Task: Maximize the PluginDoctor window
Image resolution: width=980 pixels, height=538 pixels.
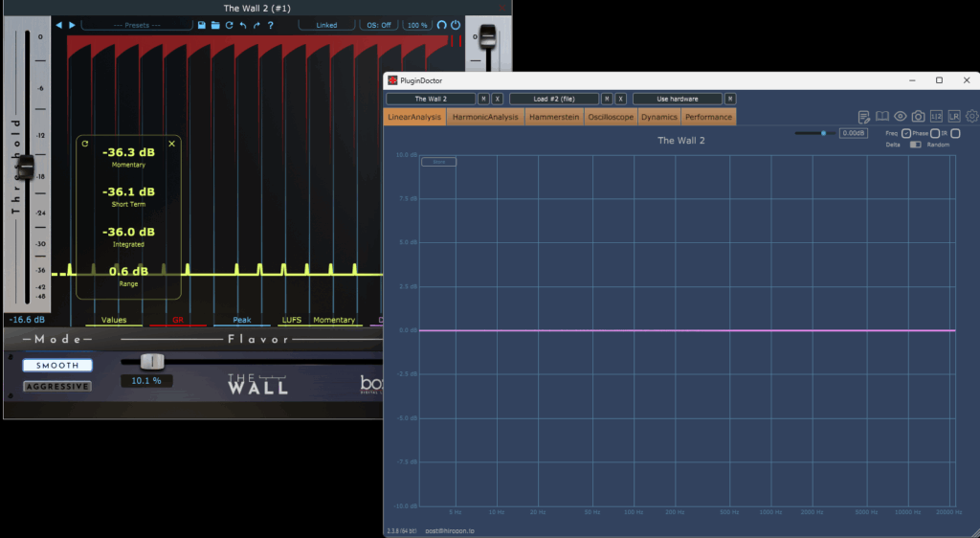Action: (x=939, y=80)
